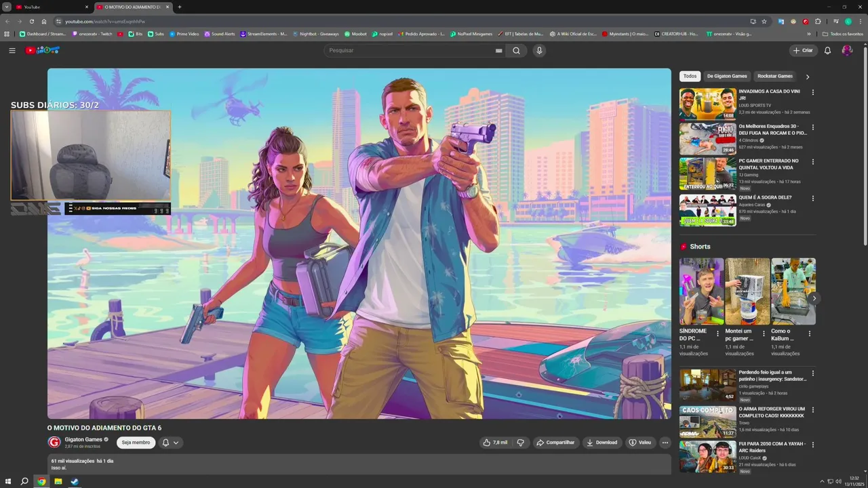Close the O MOTIVO DO ADIAMENTO tab

click(x=167, y=7)
